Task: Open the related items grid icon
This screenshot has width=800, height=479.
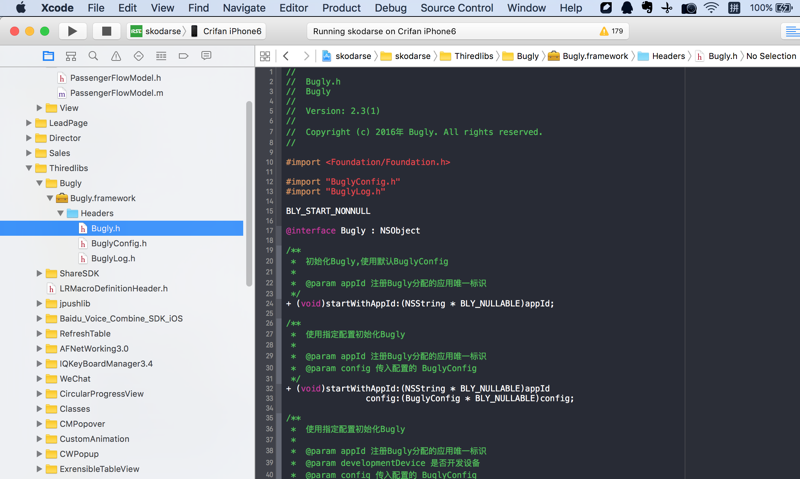Action: pos(265,56)
